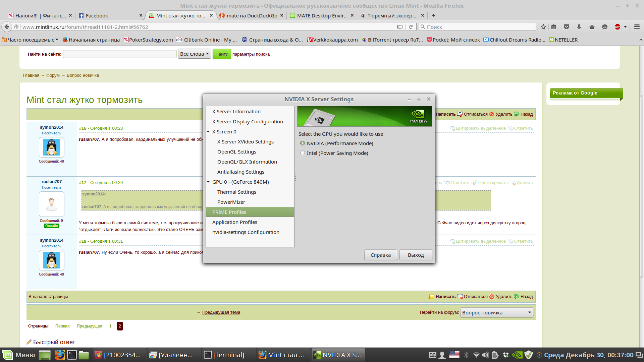Select Intel (Power Saving Mode) radio button

[x=303, y=153]
